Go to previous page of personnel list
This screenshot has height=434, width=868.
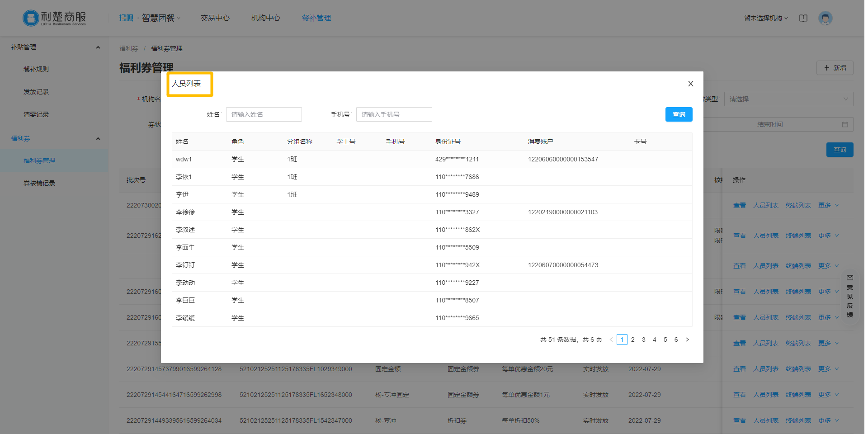click(611, 340)
